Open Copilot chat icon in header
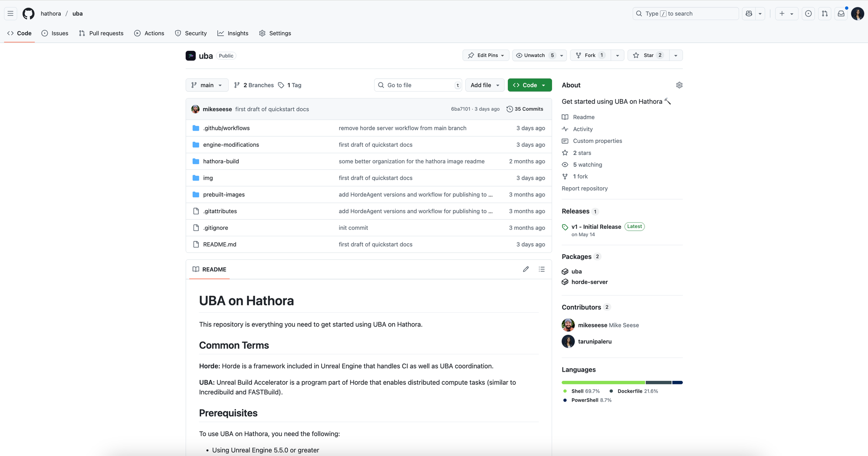This screenshot has height=456, width=868. 749,13
